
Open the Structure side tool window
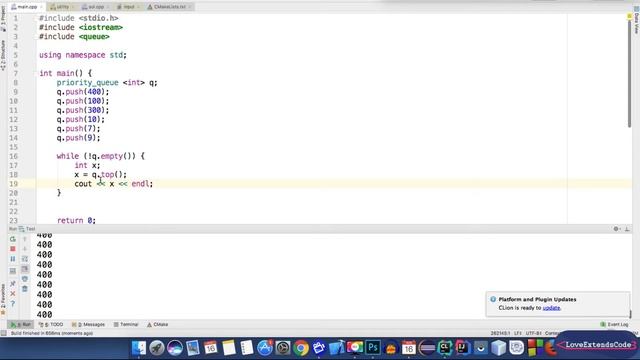pyautogui.click(x=3, y=55)
